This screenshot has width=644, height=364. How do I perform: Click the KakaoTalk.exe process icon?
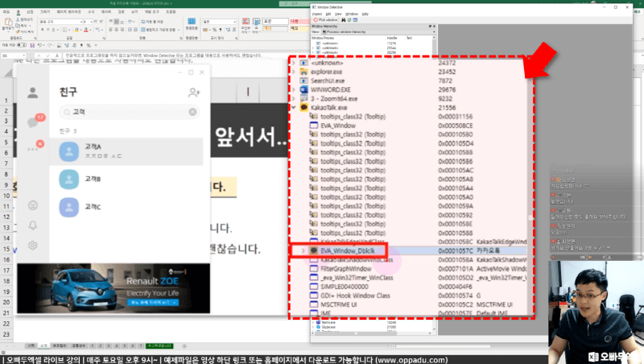tap(304, 108)
